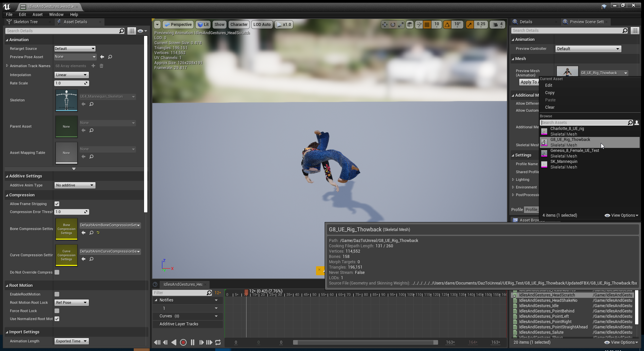Expand Animation Track Names array
Screen dimensions: 644x351
coord(7,66)
